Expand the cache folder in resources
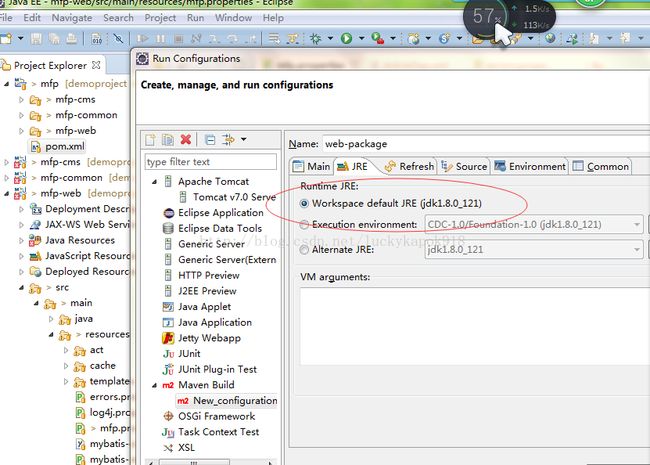The height and width of the screenshot is (465, 650). pos(66,366)
